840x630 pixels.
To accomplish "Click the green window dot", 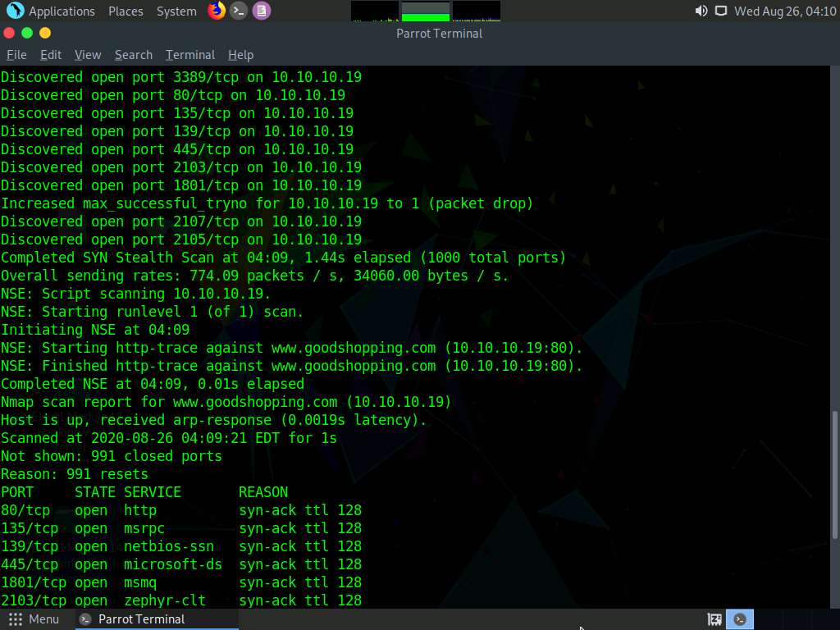I will (x=27, y=33).
